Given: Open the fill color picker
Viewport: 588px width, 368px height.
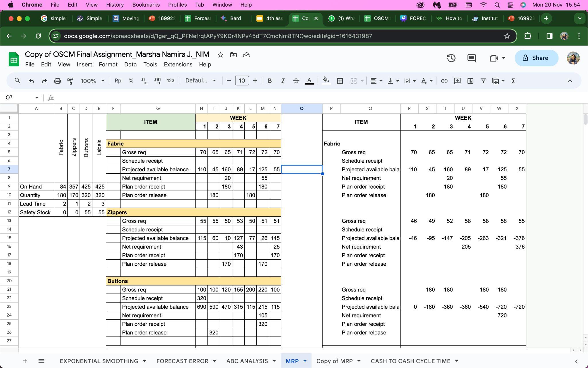Looking at the screenshot, I should 326,81.
